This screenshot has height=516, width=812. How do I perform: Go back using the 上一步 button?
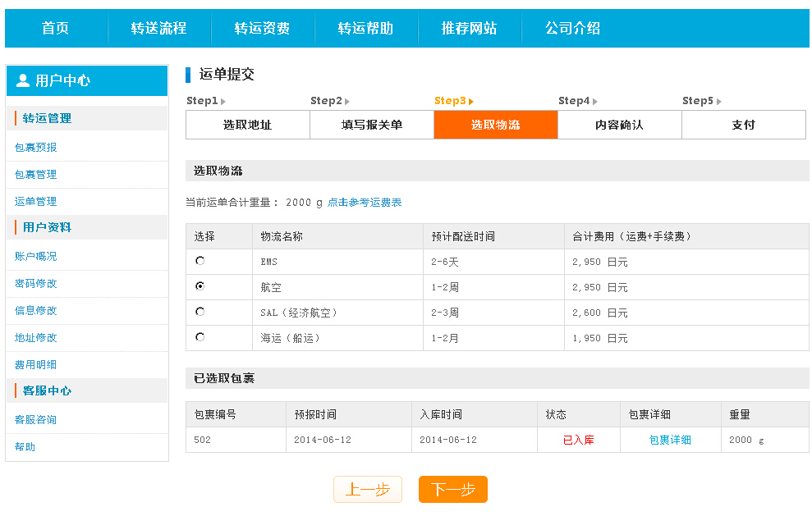point(367,489)
